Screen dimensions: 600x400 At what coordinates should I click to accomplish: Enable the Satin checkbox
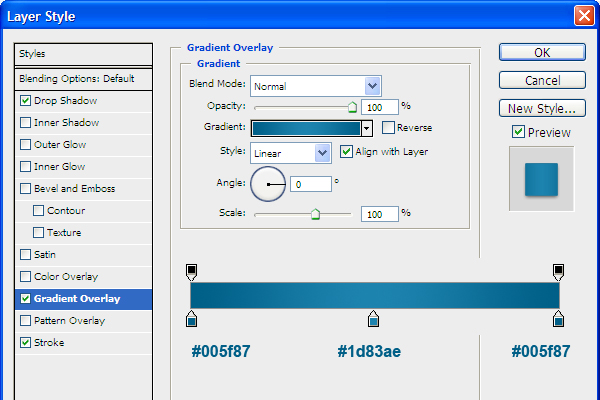point(25,255)
